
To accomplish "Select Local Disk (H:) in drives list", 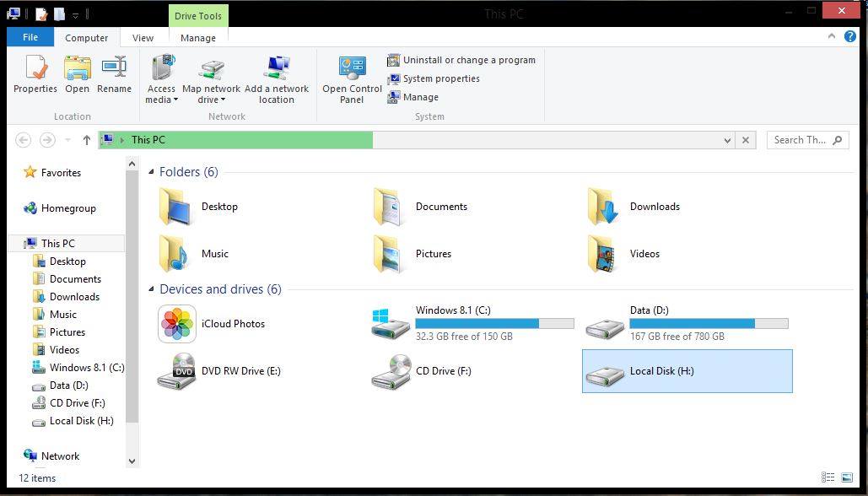I will [x=687, y=371].
